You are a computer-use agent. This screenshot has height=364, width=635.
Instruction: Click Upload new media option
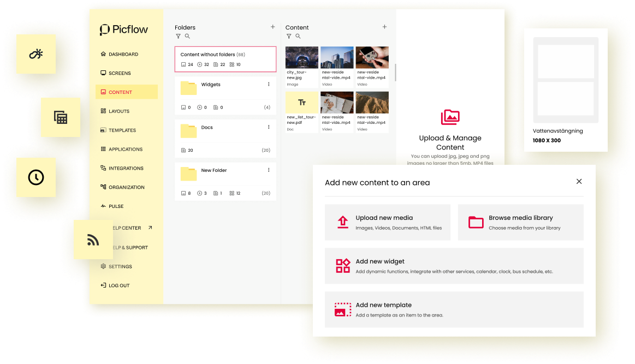point(387,222)
